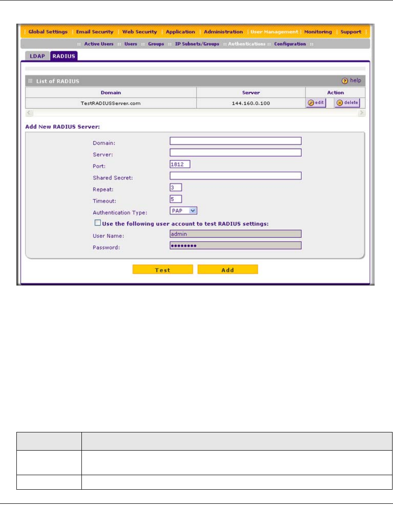Focus the Server input field

click(236, 153)
